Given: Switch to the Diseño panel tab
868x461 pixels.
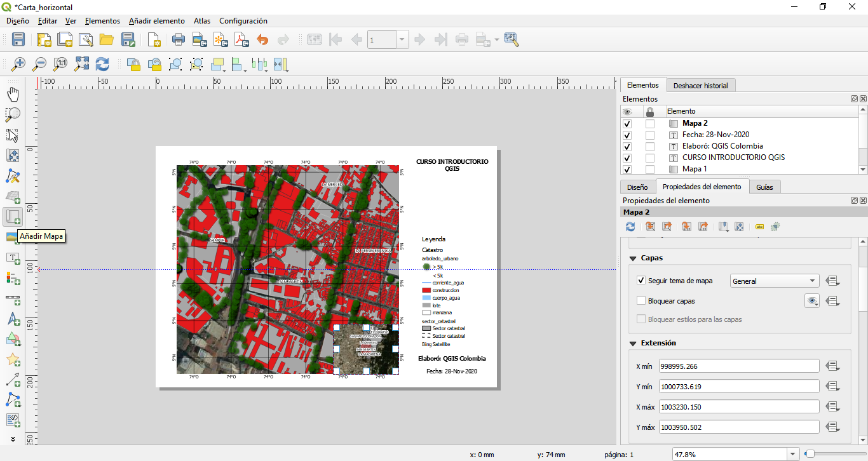Looking at the screenshot, I should click(x=637, y=187).
